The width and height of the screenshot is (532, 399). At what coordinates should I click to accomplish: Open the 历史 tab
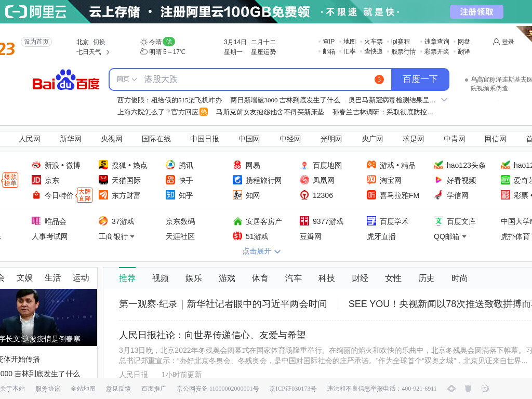[x=426, y=278]
